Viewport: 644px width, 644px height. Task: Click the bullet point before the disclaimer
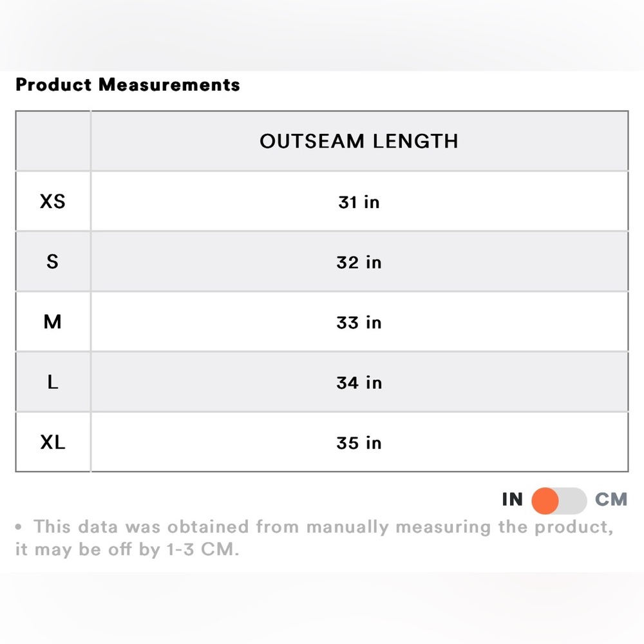[19, 527]
